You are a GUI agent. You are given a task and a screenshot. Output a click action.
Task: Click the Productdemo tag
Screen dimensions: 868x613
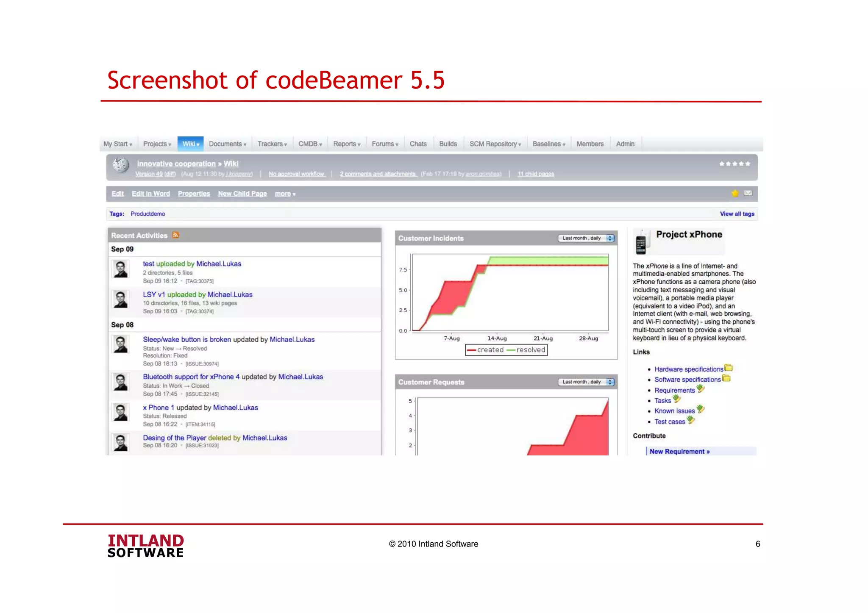coord(147,214)
